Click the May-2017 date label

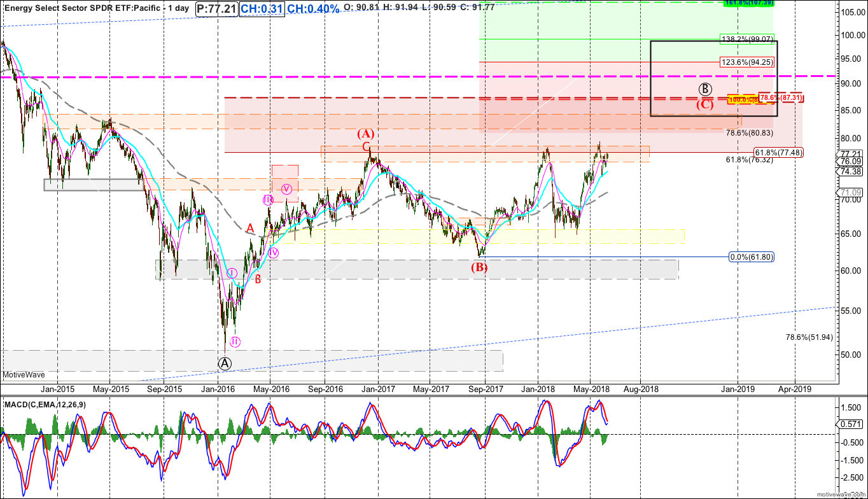pos(431,388)
